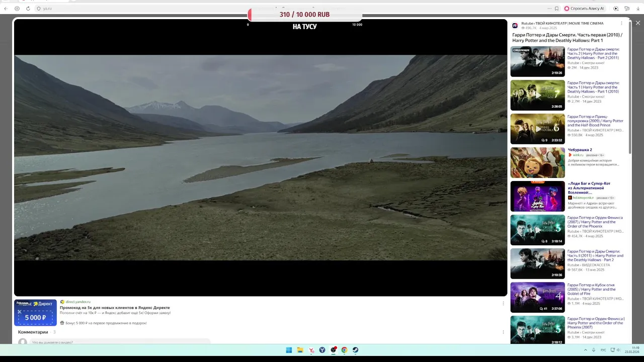Open 'Harry Potter and the Half-Blood Prince' title
The width and height of the screenshot is (644, 362).
[595, 121]
